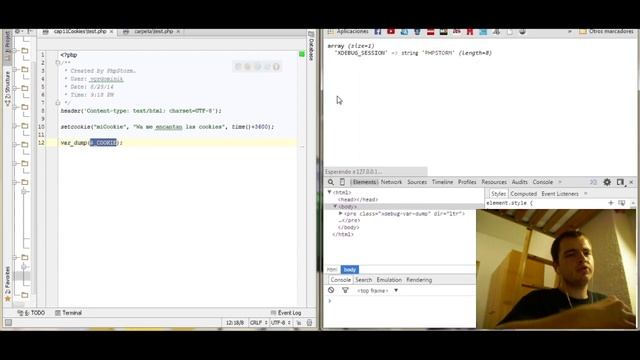This screenshot has height=360, width=640.
Task: Switch to the Timeline DevTools tab
Action: tap(442, 182)
